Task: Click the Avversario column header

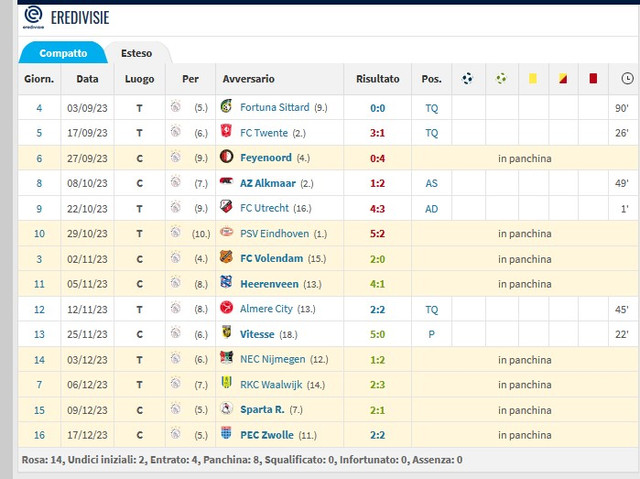Action: click(248, 79)
